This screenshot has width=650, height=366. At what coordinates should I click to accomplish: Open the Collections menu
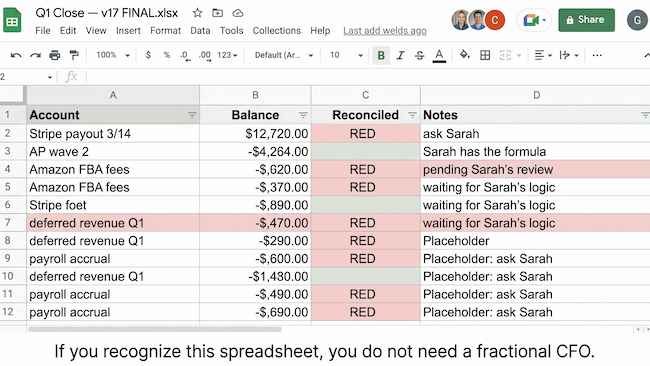(x=276, y=31)
